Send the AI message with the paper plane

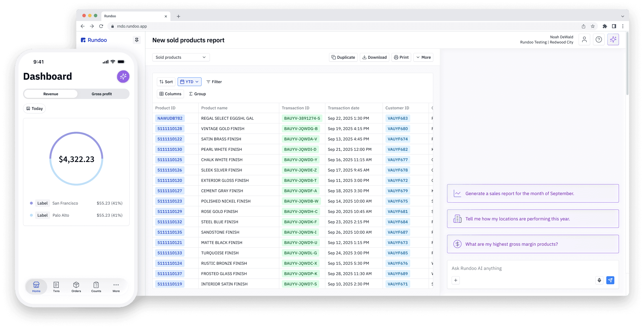[x=610, y=280]
